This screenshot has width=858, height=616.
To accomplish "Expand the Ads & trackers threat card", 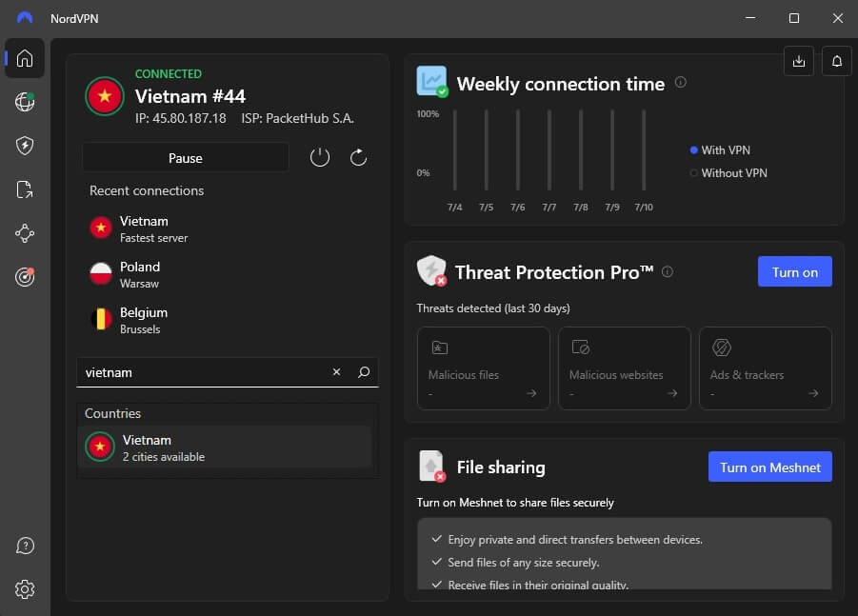I will point(765,368).
